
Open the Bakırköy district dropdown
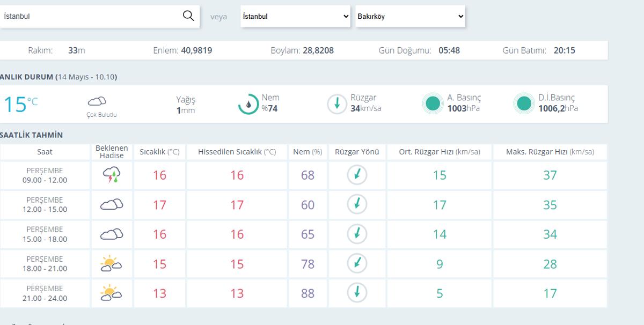tap(411, 16)
